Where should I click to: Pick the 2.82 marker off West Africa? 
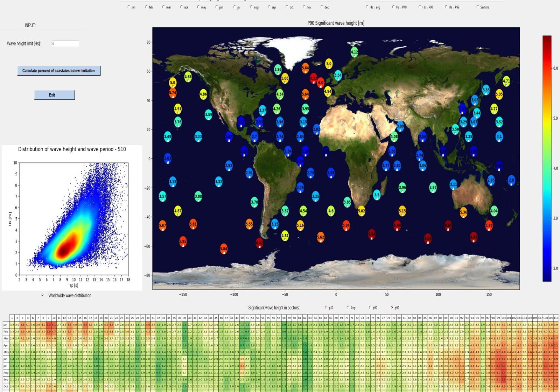pyautogui.click(x=316, y=129)
